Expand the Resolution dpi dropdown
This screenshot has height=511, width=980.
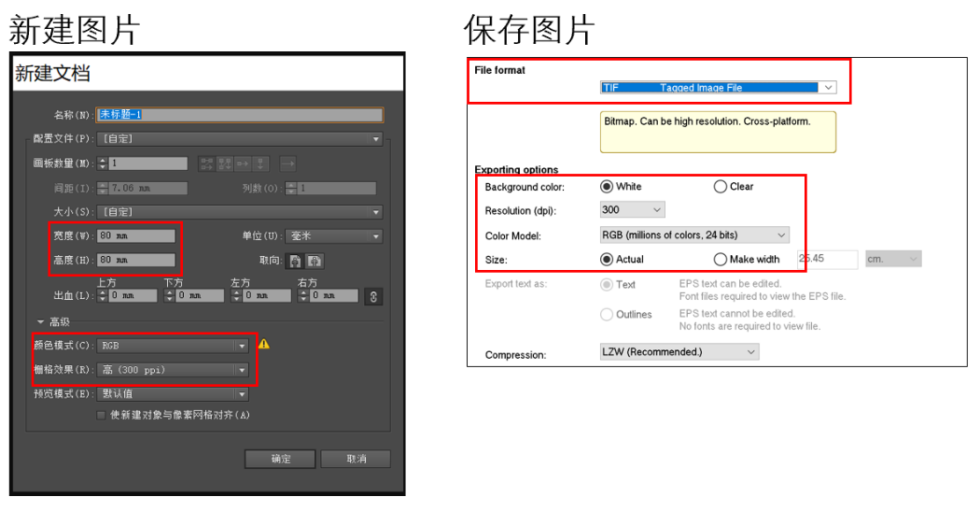pos(657,210)
